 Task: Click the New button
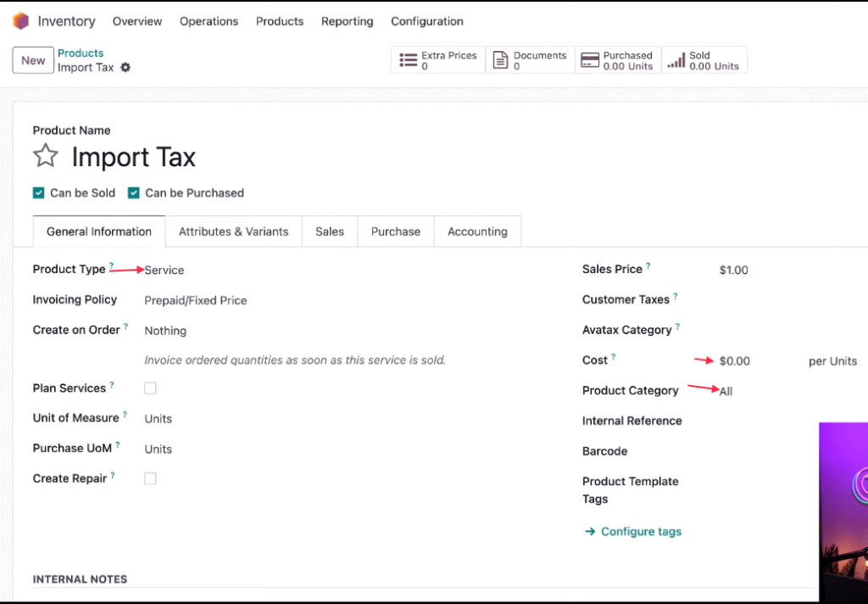point(33,60)
